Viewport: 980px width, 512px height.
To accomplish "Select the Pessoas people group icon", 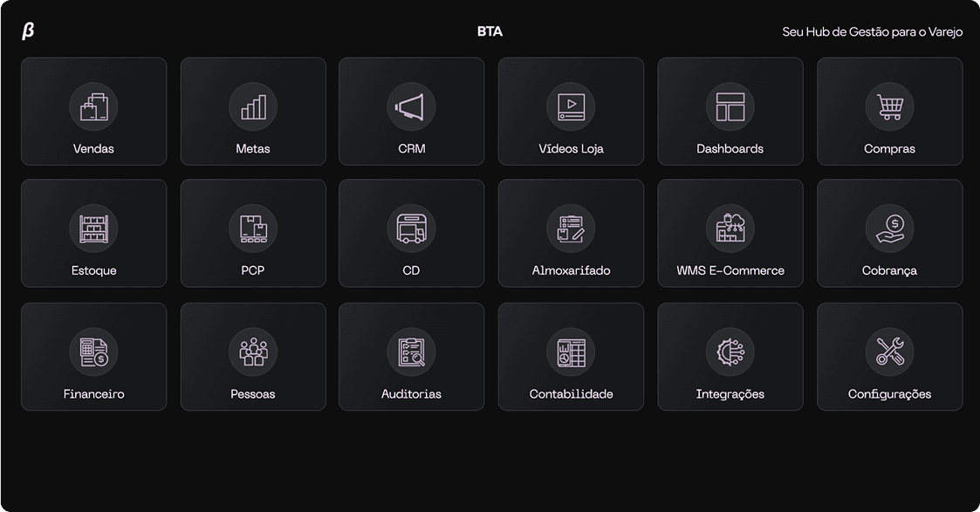I will pyautogui.click(x=253, y=352).
